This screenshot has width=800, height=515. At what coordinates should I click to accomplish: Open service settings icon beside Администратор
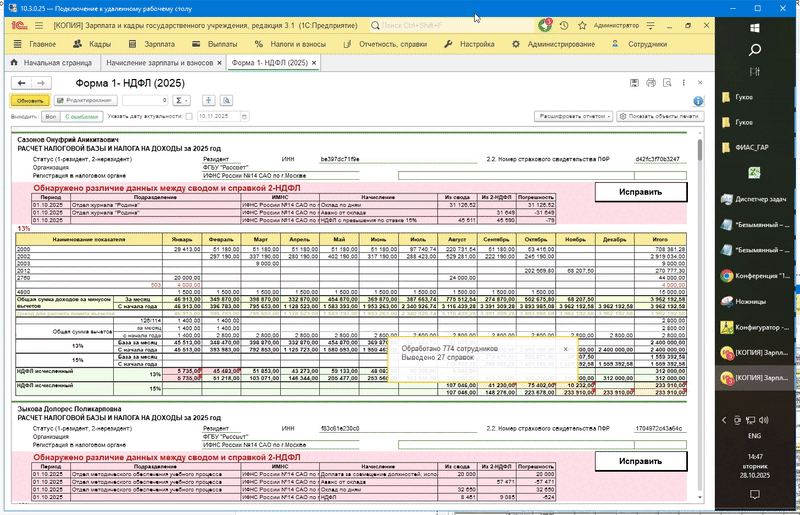651,25
